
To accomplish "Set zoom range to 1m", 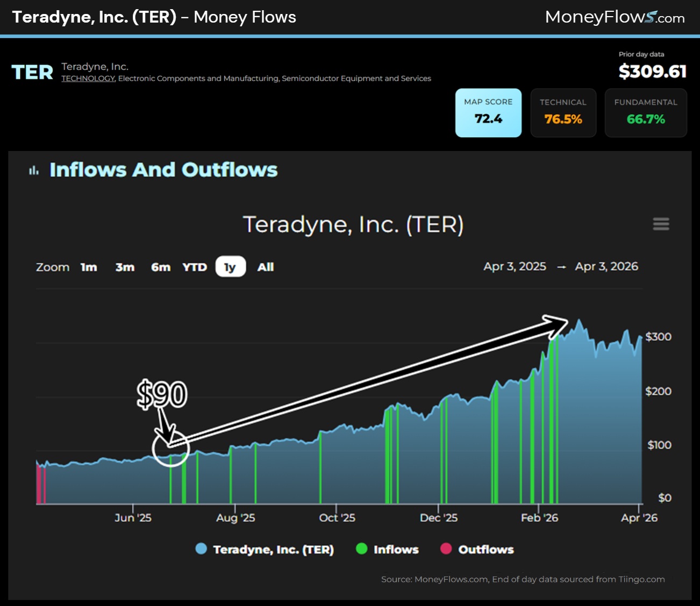I will 89,267.
